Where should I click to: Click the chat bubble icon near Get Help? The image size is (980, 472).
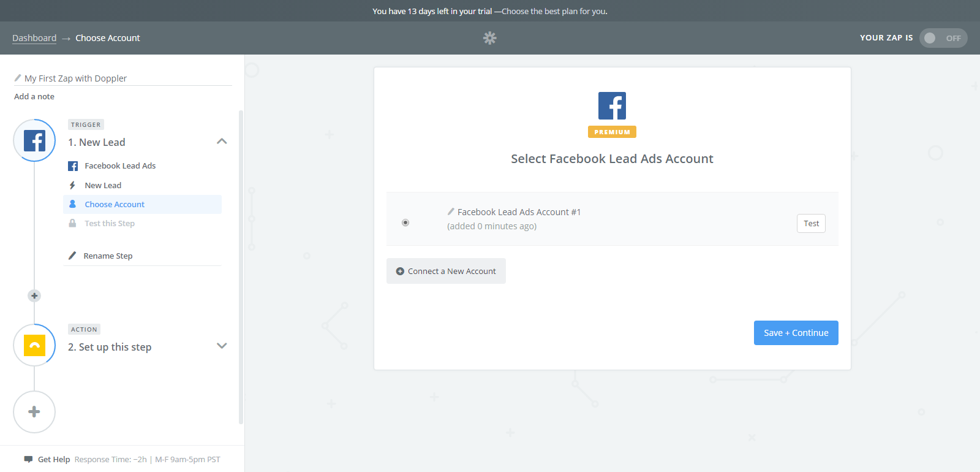pyautogui.click(x=28, y=459)
